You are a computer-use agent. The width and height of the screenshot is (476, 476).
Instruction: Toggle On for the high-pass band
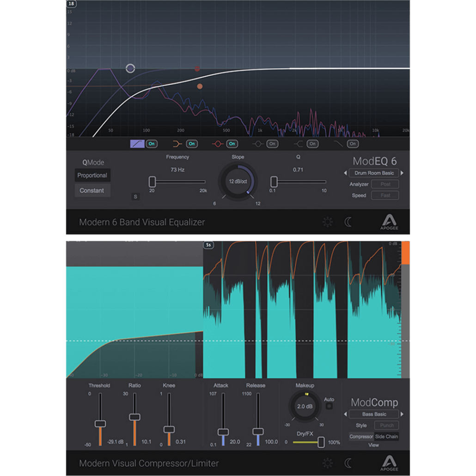click(151, 144)
